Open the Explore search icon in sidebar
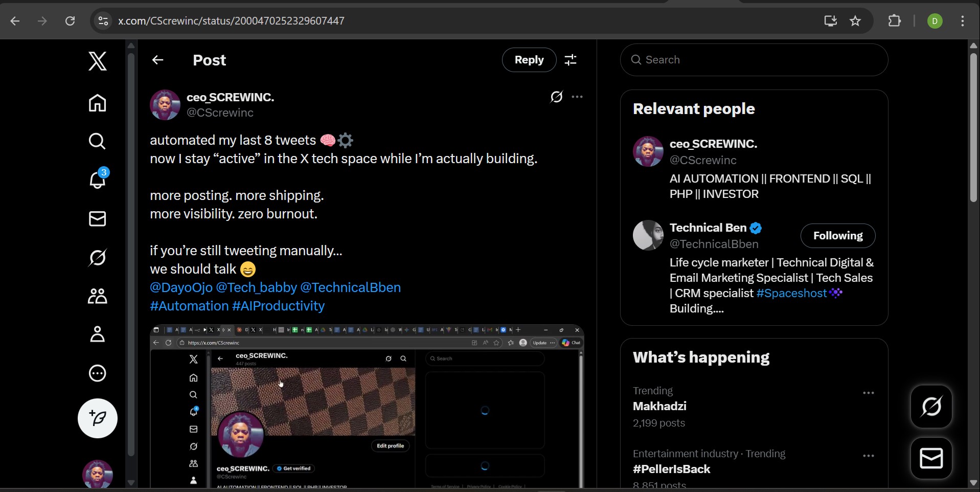This screenshot has height=492, width=980. pos(97,141)
